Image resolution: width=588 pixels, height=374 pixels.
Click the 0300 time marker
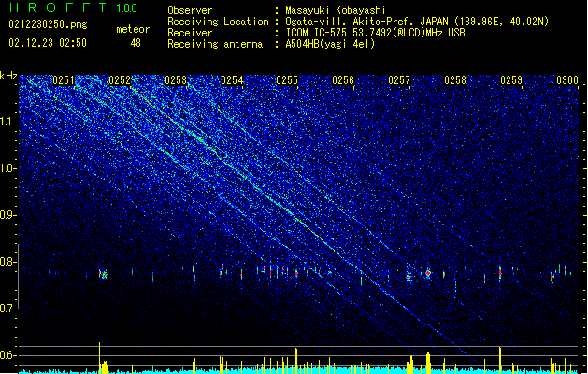[x=567, y=80]
